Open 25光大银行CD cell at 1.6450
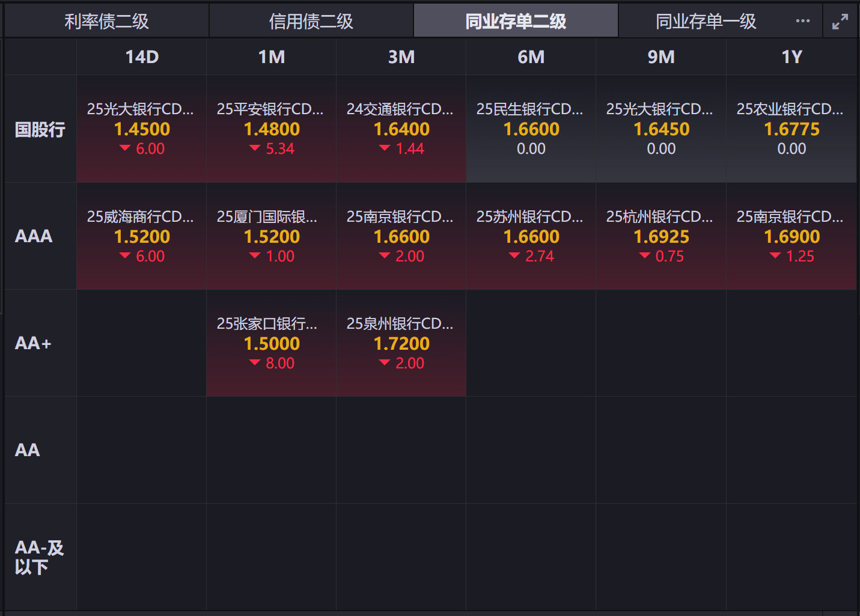Image resolution: width=860 pixels, height=616 pixels. tap(661, 129)
